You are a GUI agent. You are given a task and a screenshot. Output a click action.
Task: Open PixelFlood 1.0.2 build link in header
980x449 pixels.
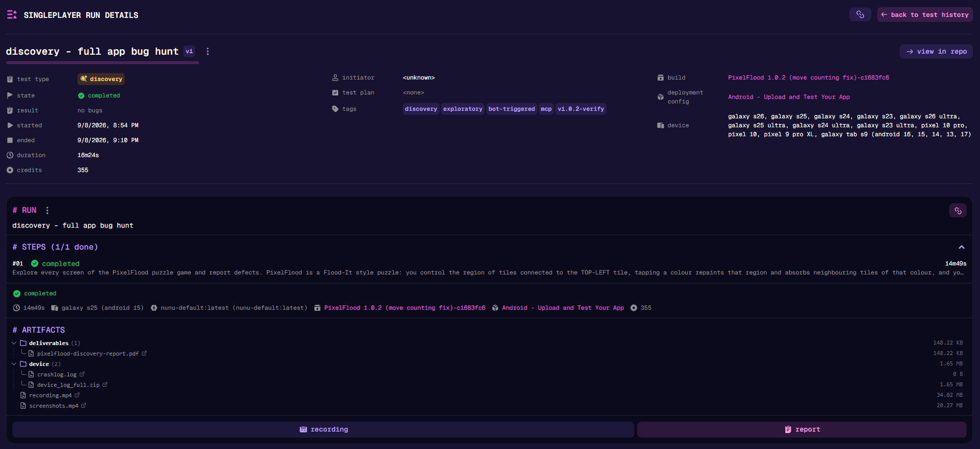tap(809, 78)
